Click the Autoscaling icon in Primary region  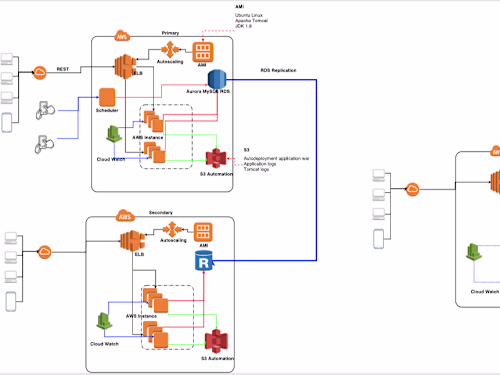tap(170, 50)
